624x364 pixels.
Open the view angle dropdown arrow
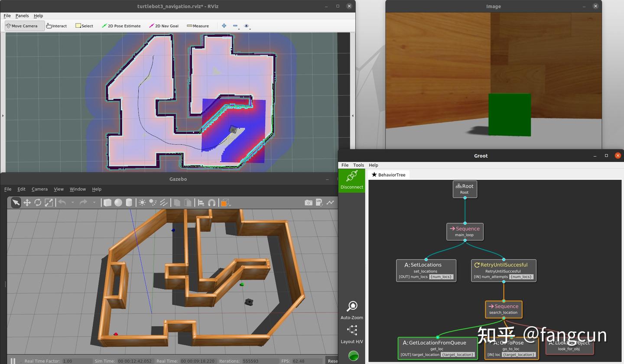230,204
